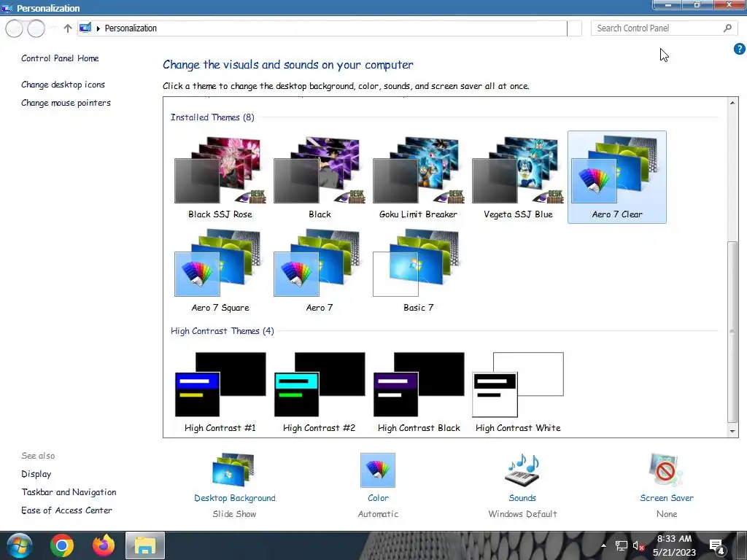Launch Firefox from taskbar
The height and width of the screenshot is (560, 747).
pyautogui.click(x=104, y=545)
